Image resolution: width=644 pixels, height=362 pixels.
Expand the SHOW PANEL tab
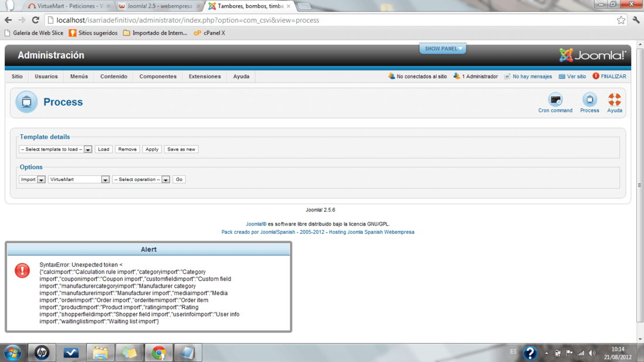(443, 49)
